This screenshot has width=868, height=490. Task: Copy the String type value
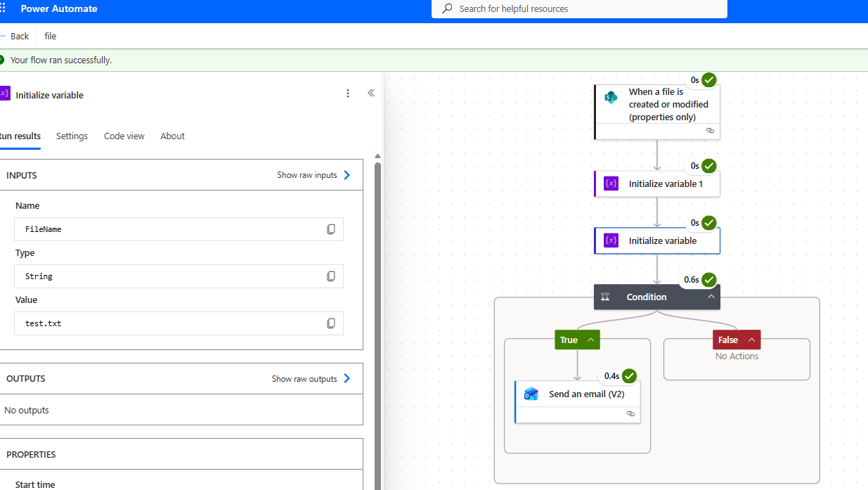[331, 276]
